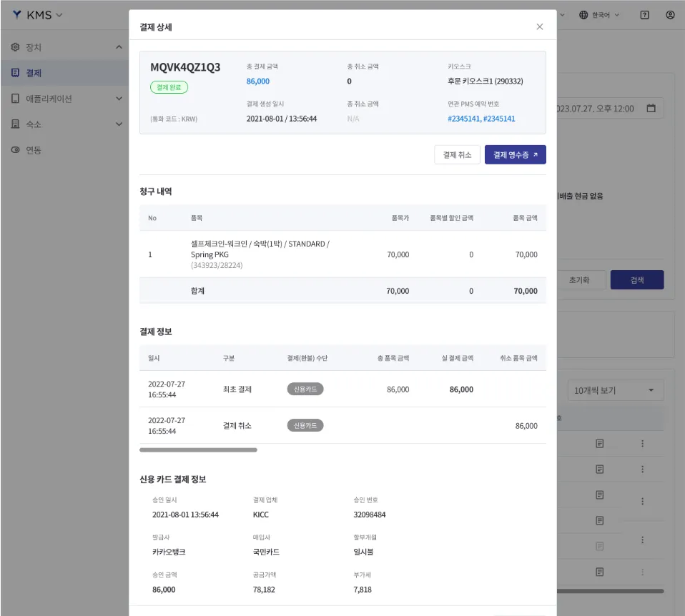The height and width of the screenshot is (616, 685).
Task: Click the 합계 total row label
Action: click(197, 291)
